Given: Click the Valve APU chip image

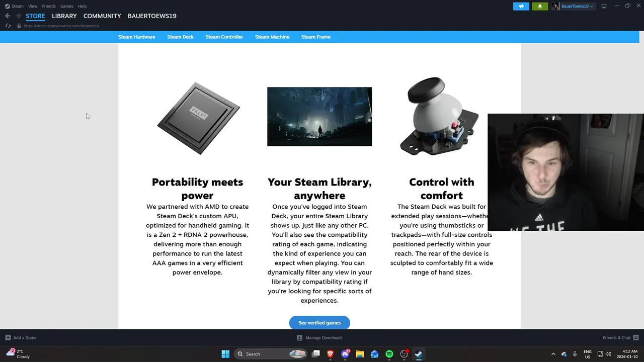Looking at the screenshot, I should 198,118.
